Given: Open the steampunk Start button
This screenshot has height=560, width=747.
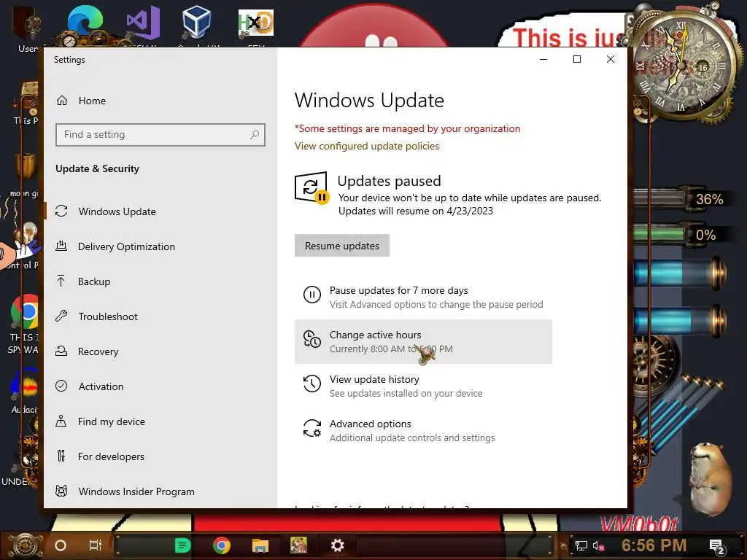Looking at the screenshot, I should coord(26,545).
